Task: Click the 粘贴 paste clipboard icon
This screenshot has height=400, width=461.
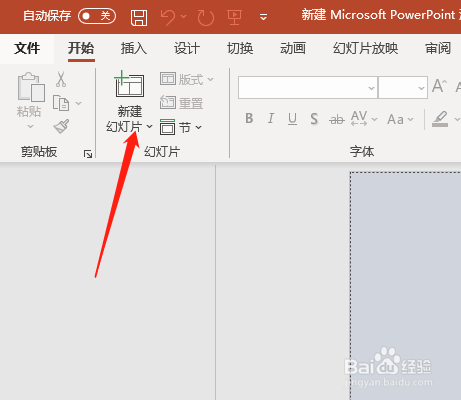Action: [x=31, y=87]
